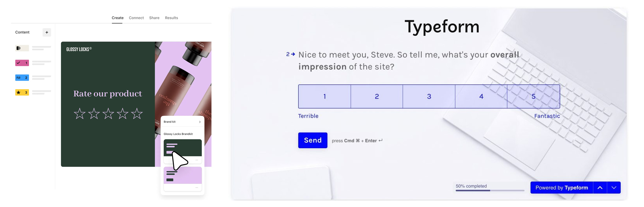Choose rating 1 on the opinion scale
The width and height of the screenshot is (644, 207).
tap(325, 96)
